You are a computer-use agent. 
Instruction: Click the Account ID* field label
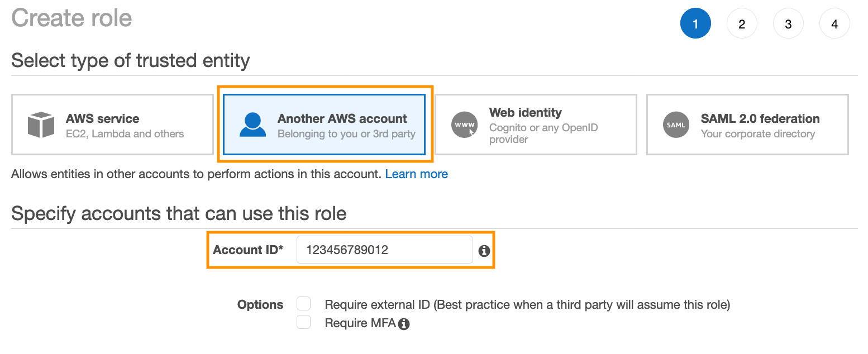[248, 250]
